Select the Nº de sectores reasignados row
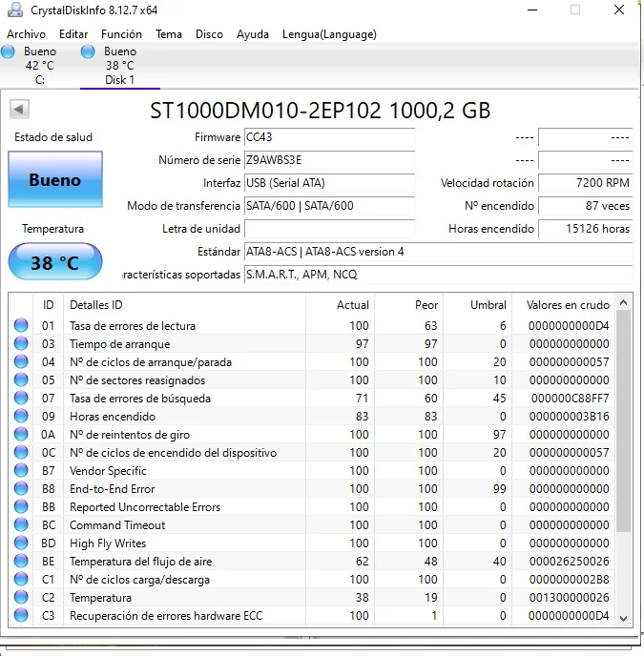 point(312,379)
